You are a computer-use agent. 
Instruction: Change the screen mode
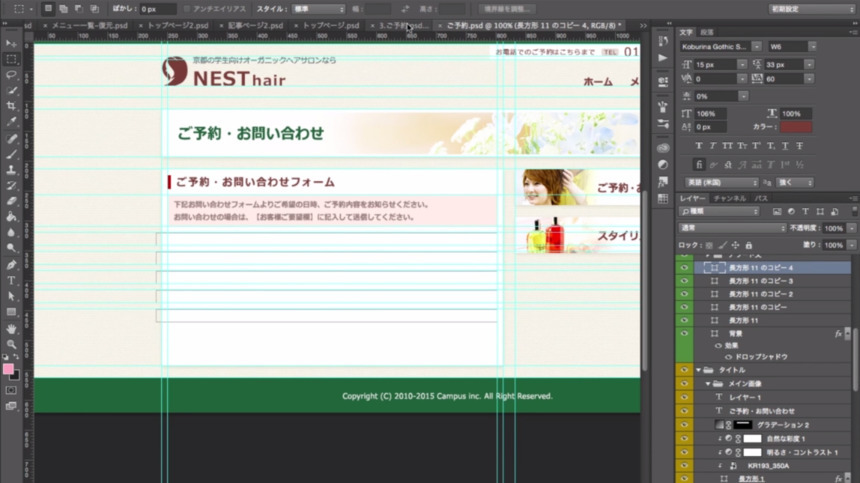pyautogui.click(x=11, y=406)
